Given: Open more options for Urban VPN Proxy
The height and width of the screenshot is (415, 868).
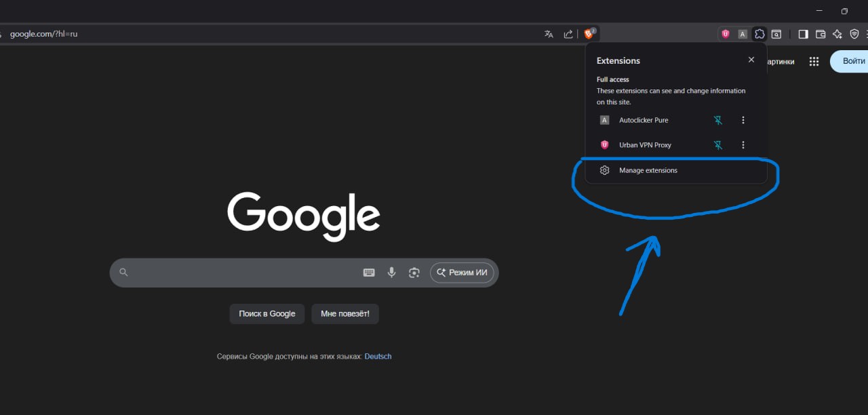Looking at the screenshot, I should click(743, 145).
